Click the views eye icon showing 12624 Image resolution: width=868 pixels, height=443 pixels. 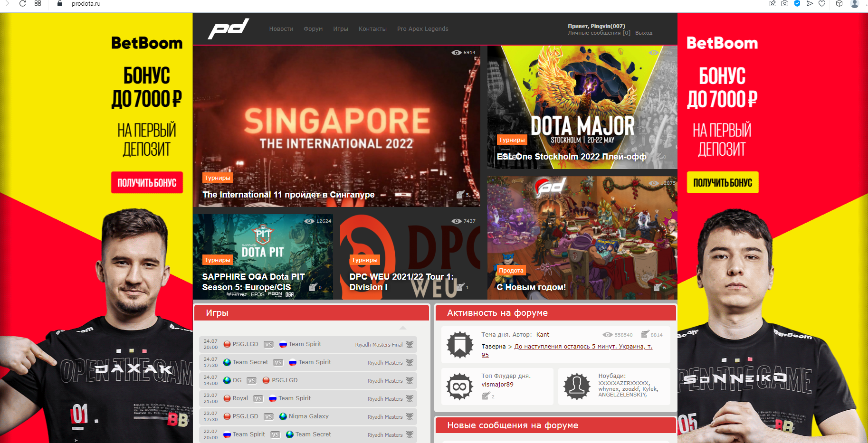tap(309, 221)
